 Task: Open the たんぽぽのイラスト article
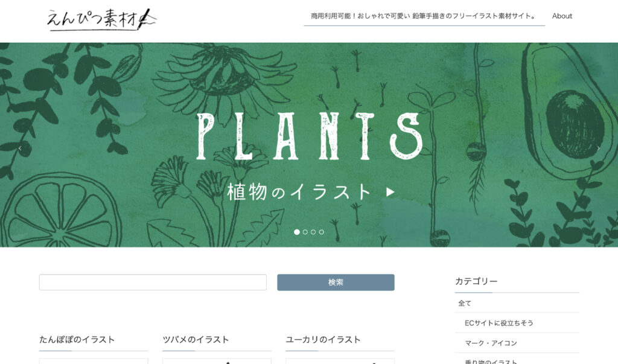77,339
